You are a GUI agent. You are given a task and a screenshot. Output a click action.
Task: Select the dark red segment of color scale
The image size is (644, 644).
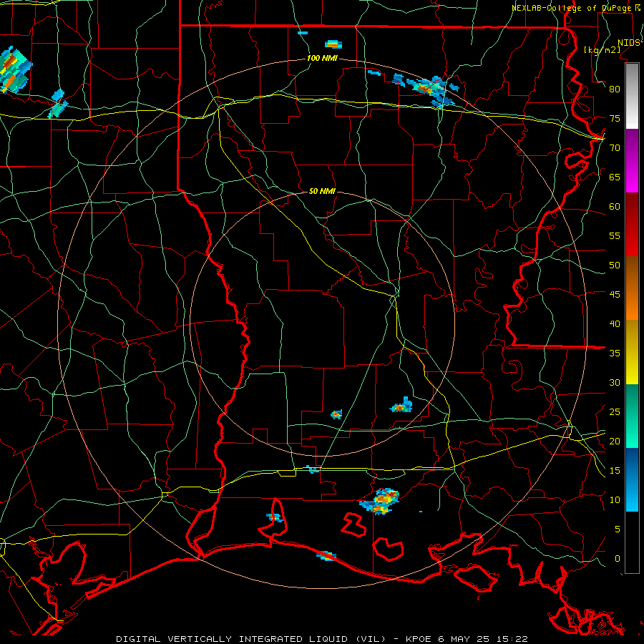[632, 225]
